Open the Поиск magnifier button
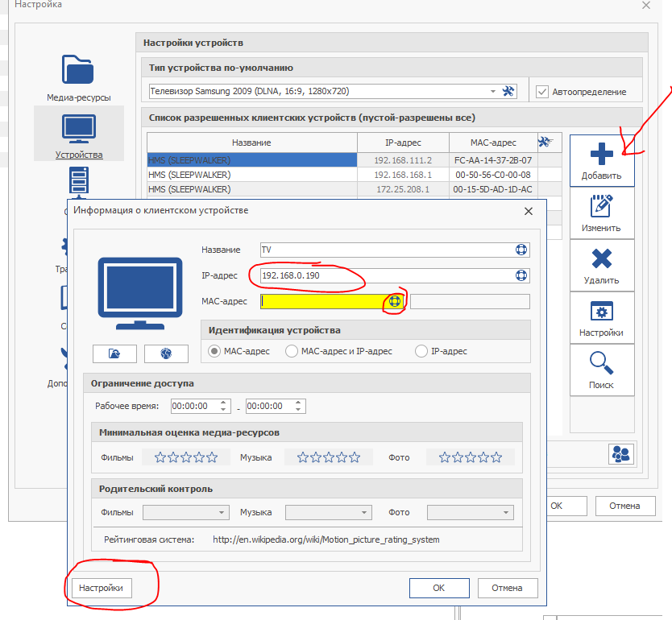 601,370
